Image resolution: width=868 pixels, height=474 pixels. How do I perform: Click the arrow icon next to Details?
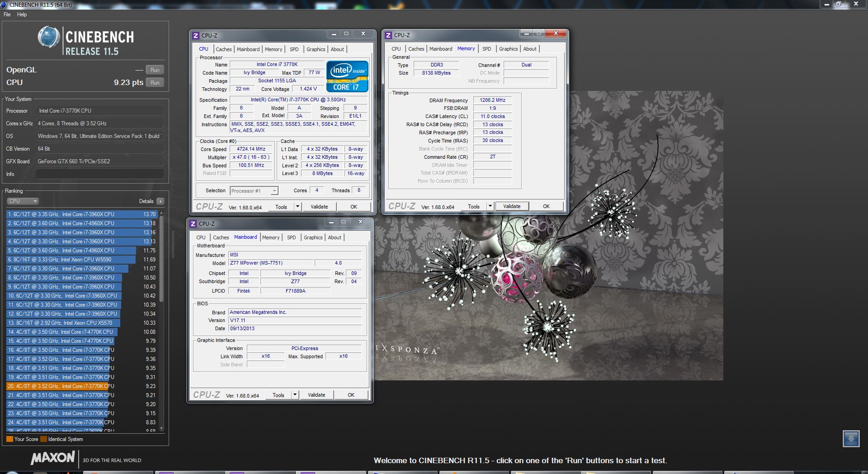pos(160,201)
